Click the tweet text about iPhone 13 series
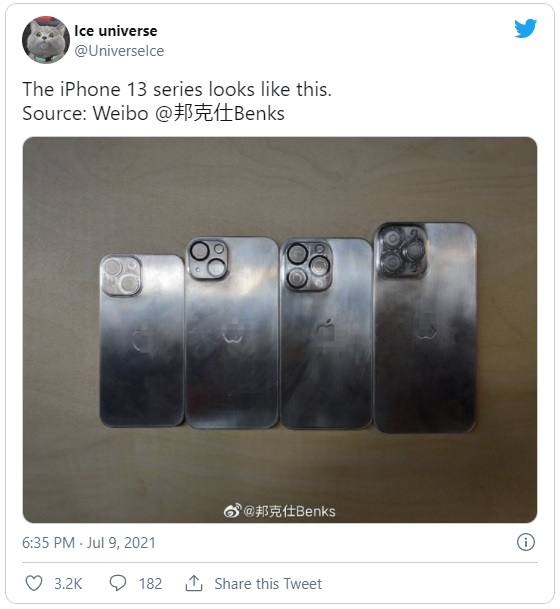 [177, 89]
